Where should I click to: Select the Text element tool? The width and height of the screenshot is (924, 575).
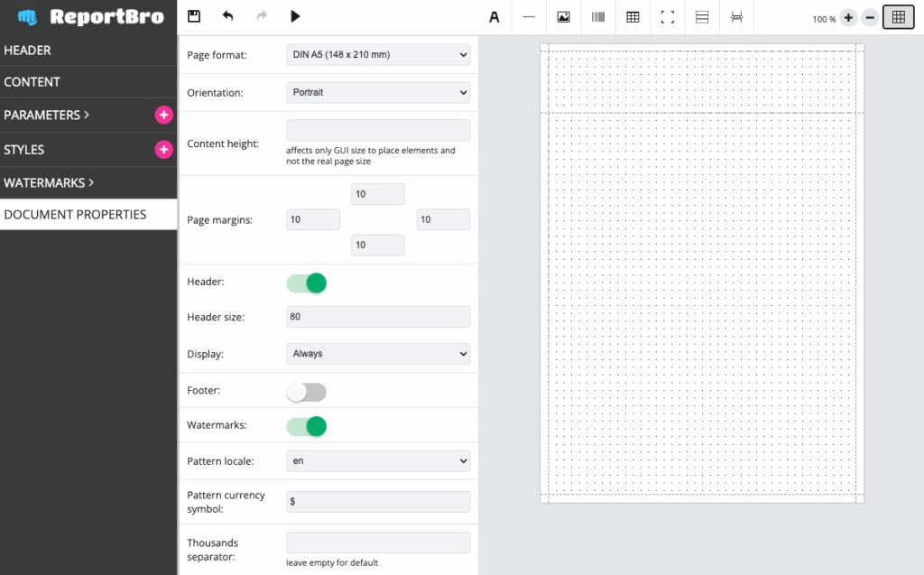coord(494,17)
